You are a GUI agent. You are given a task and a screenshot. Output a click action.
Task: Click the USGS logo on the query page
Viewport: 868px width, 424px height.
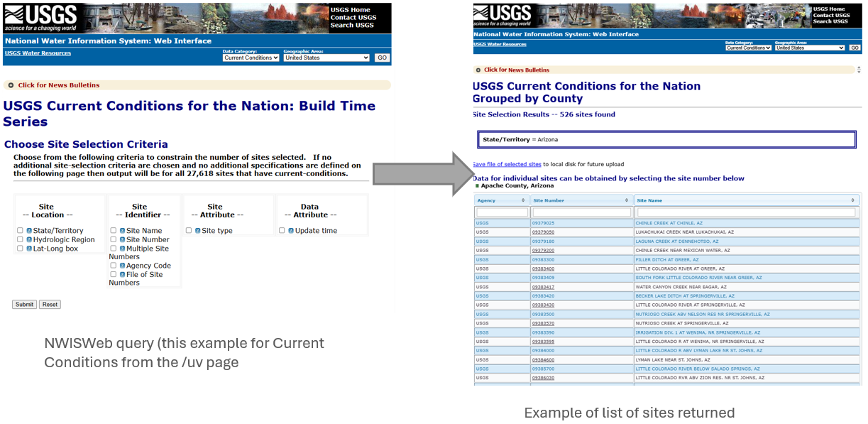pos(40,18)
